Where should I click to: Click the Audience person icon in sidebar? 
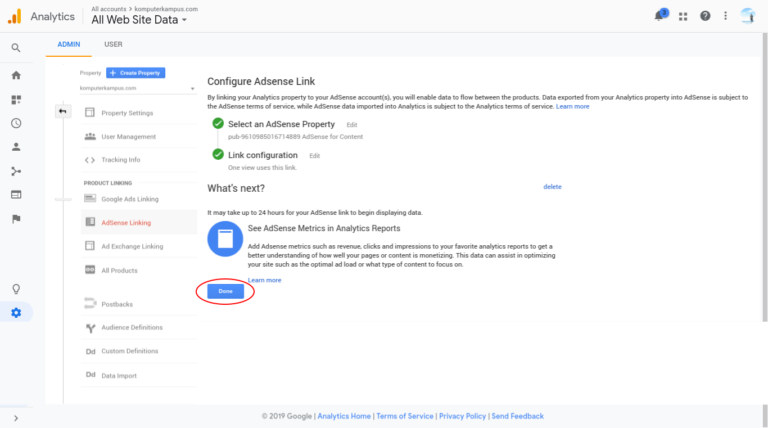click(16, 147)
